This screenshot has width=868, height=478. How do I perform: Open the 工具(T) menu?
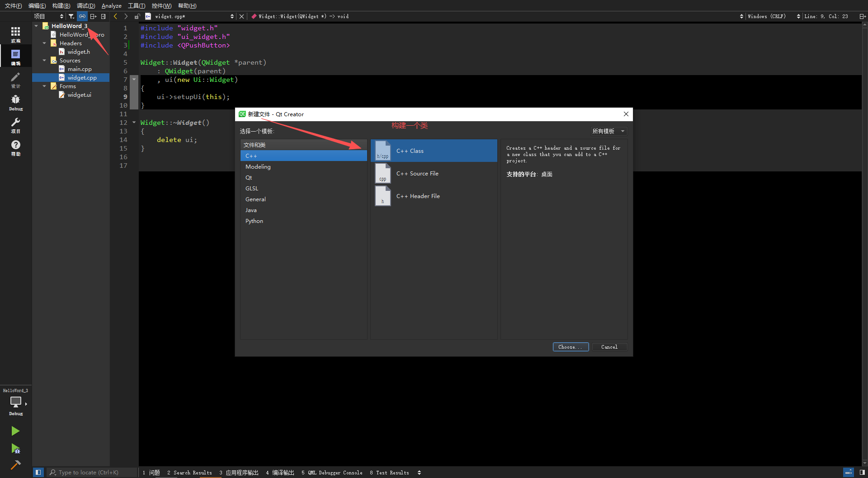(x=136, y=5)
